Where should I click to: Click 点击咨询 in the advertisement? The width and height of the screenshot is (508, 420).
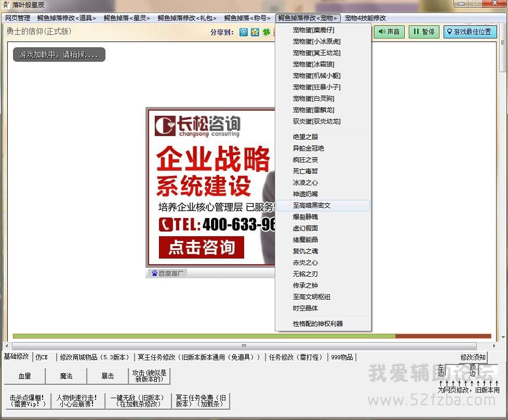(201, 248)
